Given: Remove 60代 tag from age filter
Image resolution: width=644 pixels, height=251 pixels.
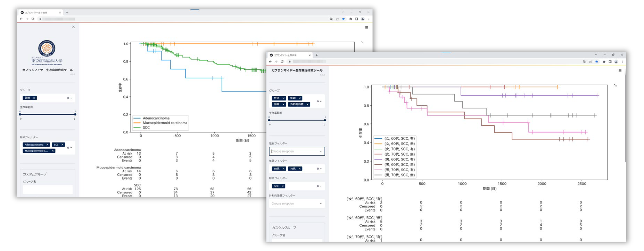Looking at the screenshot, I should [283, 169].
